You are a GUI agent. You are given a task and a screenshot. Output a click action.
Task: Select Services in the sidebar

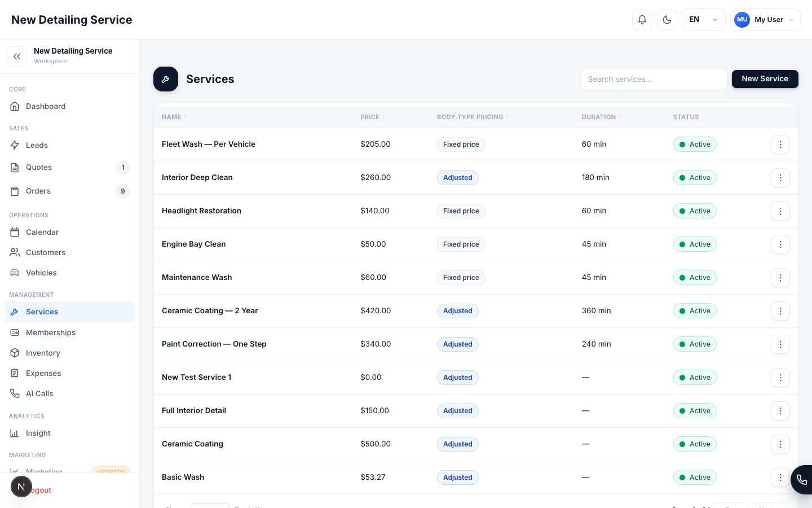point(70,312)
